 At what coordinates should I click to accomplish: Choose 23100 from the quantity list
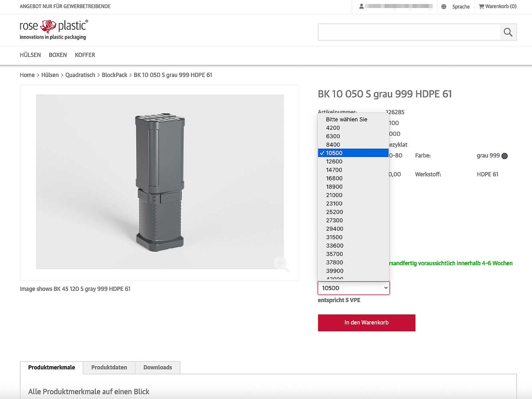pos(354,204)
